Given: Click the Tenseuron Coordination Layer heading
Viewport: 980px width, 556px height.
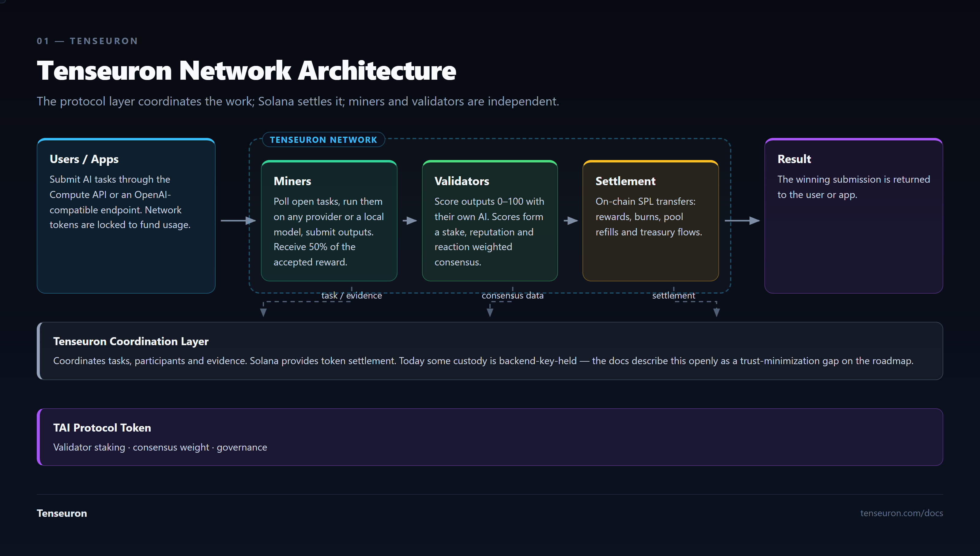Looking at the screenshot, I should (131, 341).
